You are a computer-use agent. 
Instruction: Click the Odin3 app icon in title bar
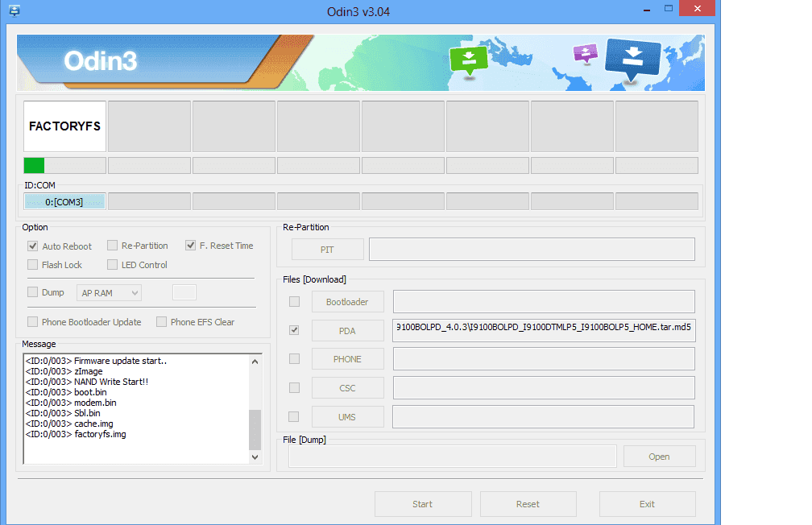pos(14,10)
